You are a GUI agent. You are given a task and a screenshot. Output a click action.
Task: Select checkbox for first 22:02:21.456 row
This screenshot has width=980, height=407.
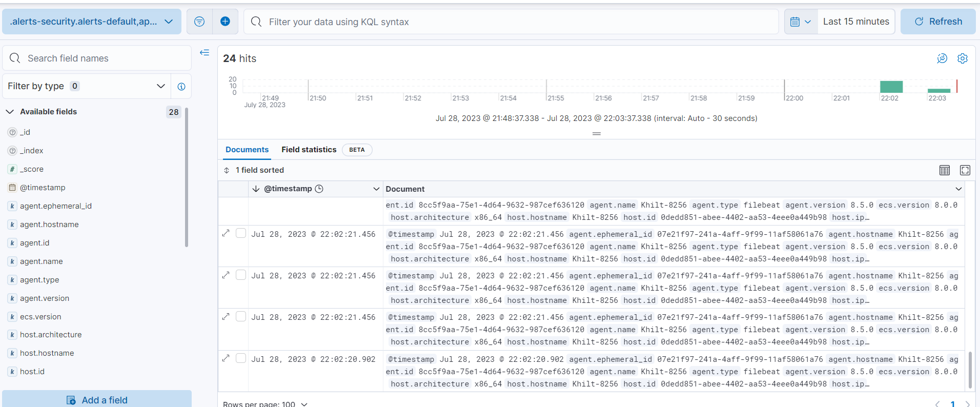(x=241, y=233)
